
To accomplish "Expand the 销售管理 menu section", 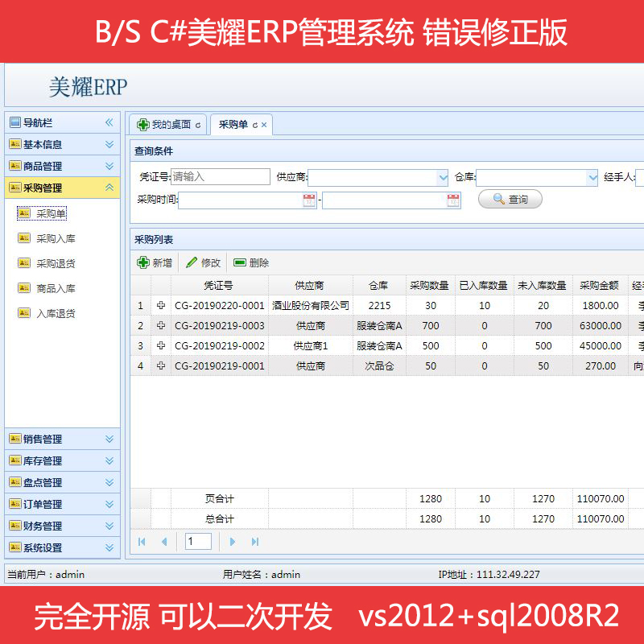I will (109, 439).
